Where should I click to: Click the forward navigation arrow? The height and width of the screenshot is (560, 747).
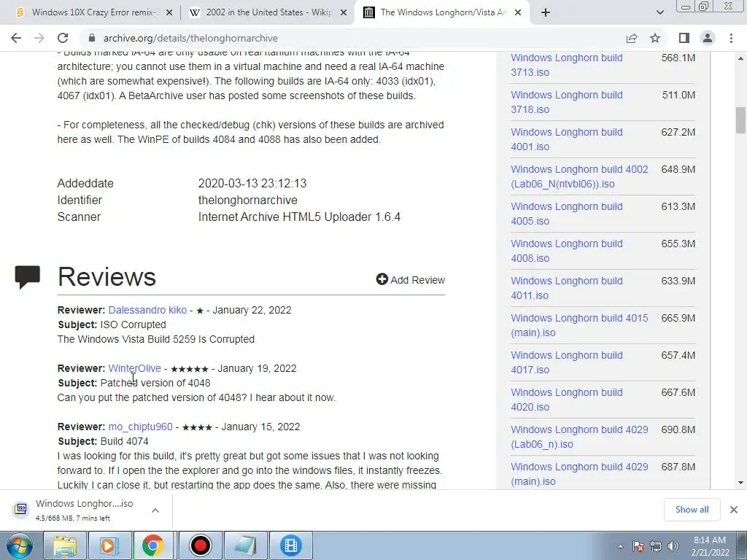pos(39,38)
